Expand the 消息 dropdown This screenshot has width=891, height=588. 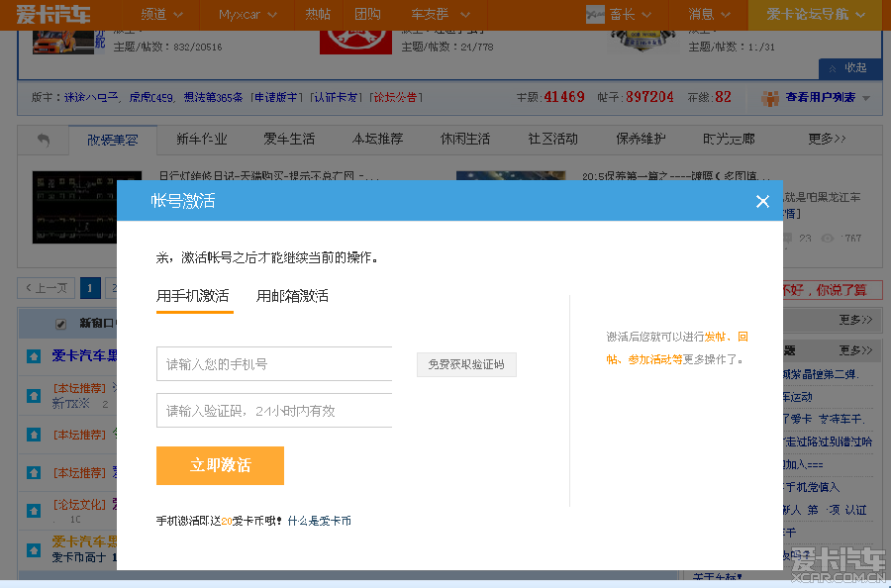pyautogui.click(x=709, y=14)
